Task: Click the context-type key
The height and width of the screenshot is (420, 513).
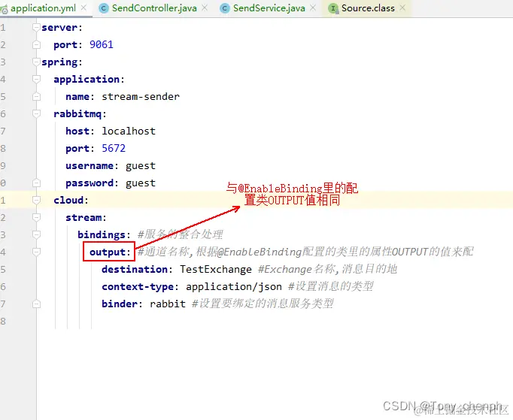Action: (138, 287)
